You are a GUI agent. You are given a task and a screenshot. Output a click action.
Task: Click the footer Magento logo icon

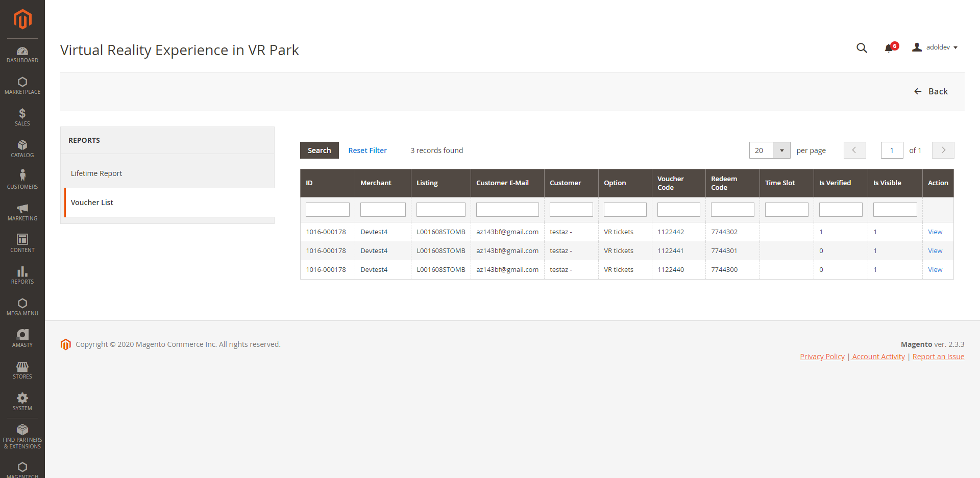65,344
